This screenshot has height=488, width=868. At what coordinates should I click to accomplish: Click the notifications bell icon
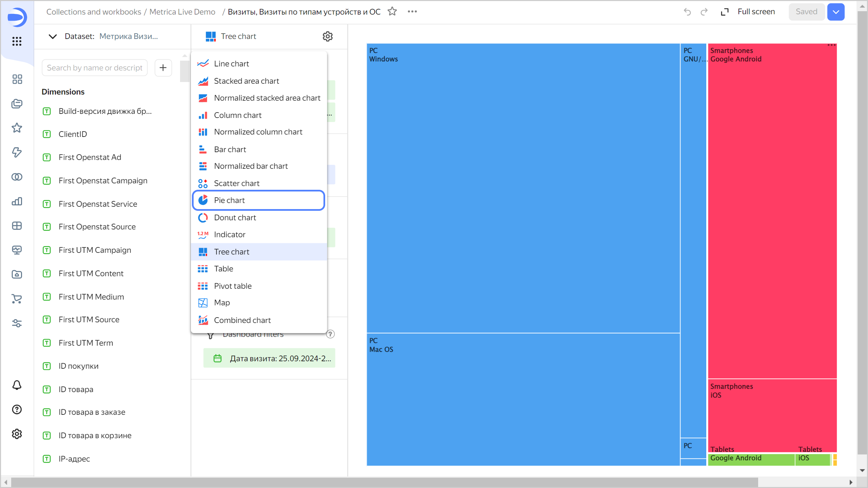(x=17, y=385)
